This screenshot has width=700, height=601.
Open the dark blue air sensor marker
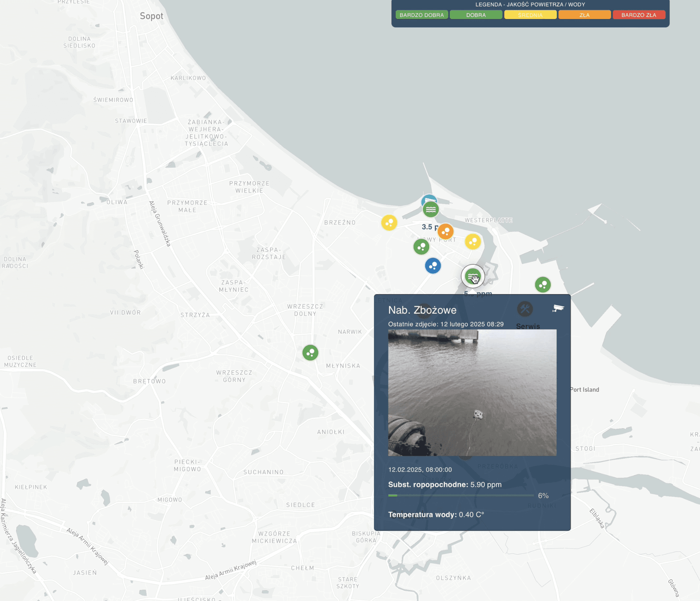pyautogui.click(x=433, y=266)
